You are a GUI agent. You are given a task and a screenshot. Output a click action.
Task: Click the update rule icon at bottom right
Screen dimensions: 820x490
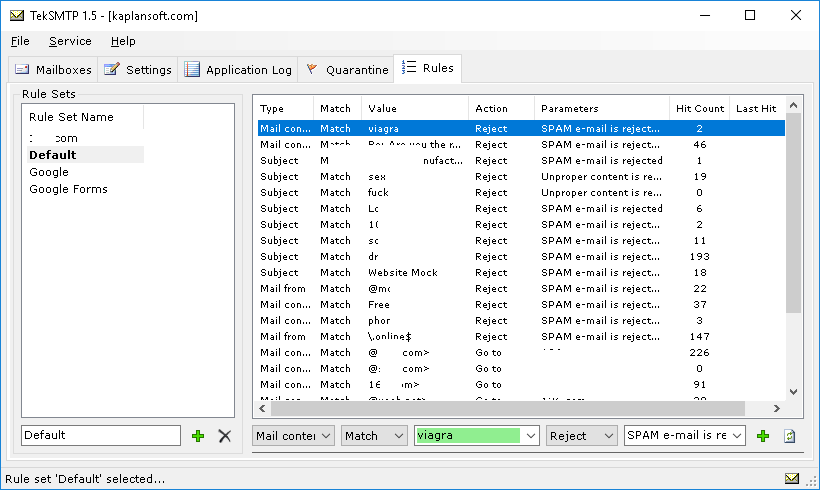tap(789, 436)
